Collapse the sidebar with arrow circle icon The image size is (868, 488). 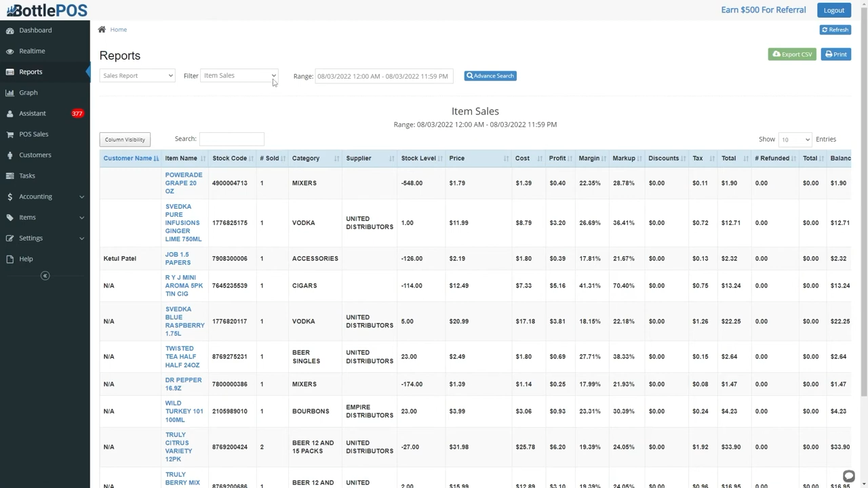tap(45, 276)
